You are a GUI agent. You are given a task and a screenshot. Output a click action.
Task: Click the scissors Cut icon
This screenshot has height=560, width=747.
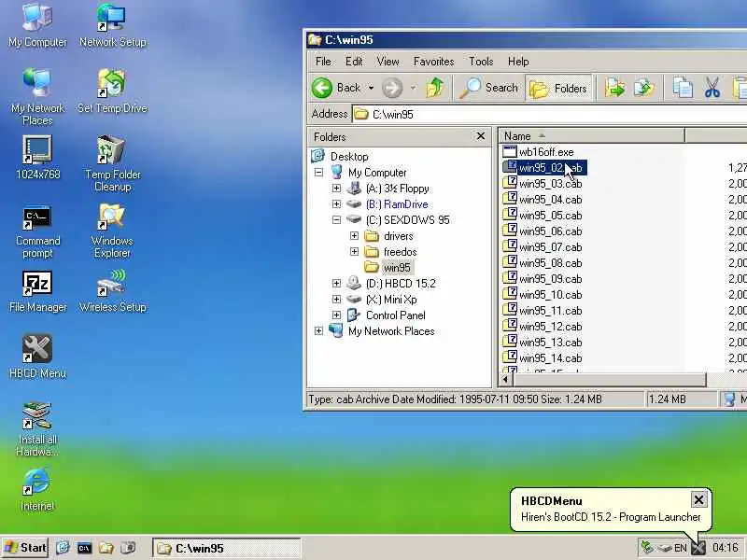[712, 88]
